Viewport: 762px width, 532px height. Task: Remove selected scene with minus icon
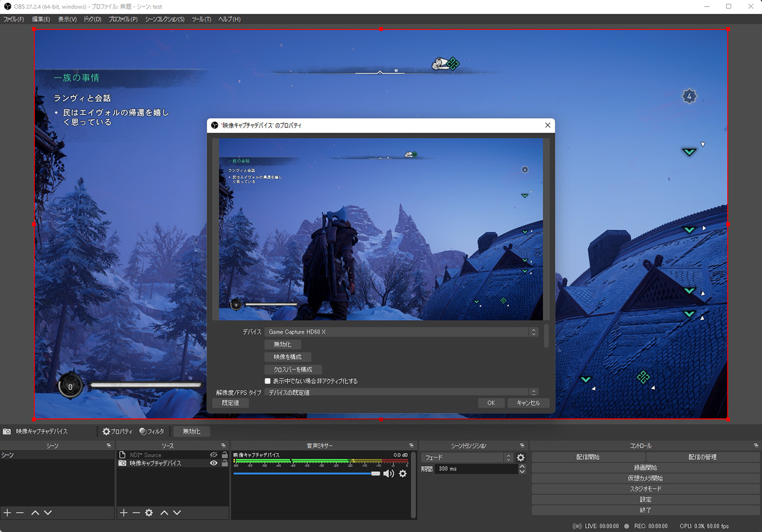[20, 512]
